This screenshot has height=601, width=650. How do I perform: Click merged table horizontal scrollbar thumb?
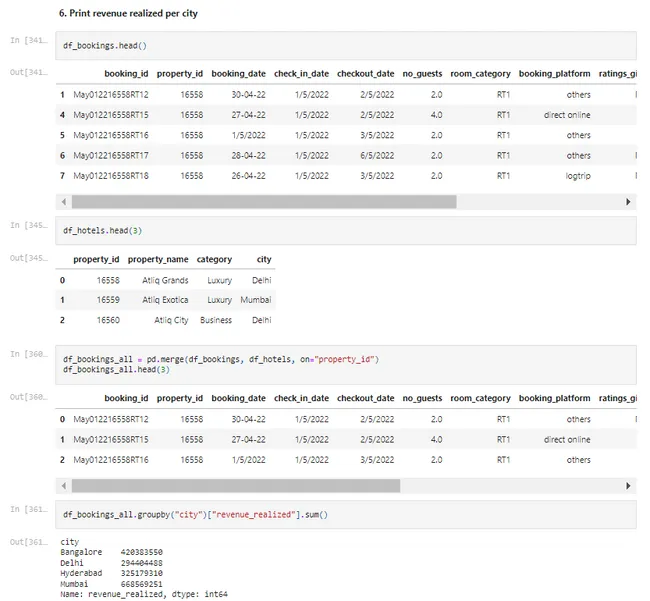(x=236, y=486)
